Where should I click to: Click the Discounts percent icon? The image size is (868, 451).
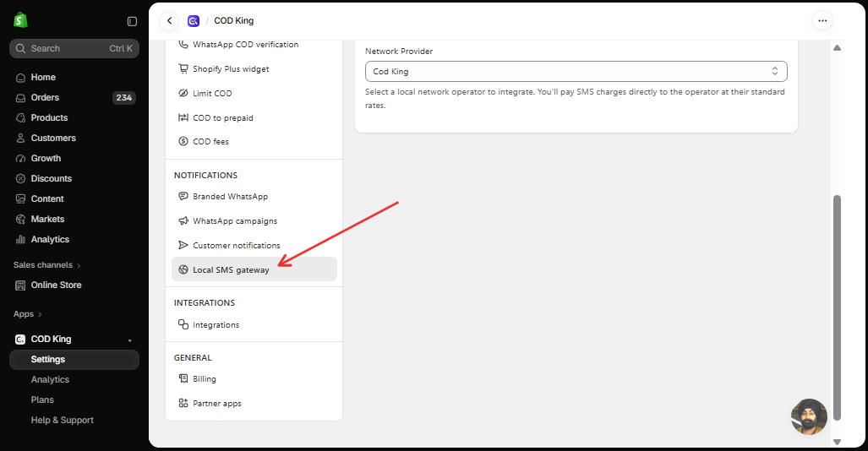tap(20, 179)
